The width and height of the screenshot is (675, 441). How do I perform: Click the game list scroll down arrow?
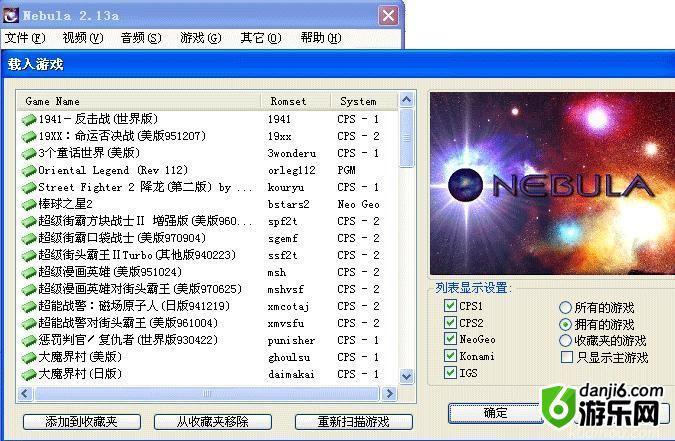tap(406, 376)
